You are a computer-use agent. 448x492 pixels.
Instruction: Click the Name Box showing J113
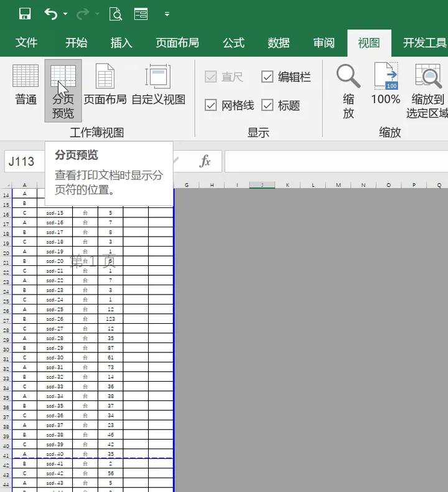[22, 162]
